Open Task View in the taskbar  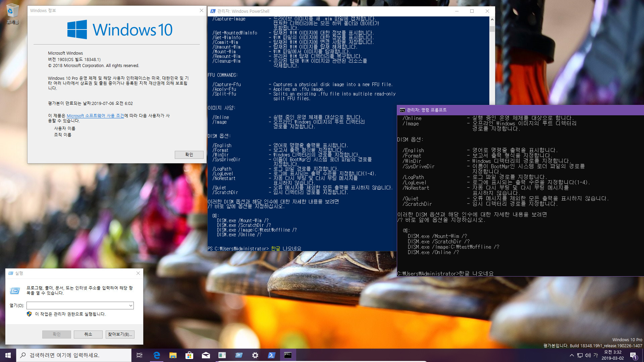[140, 355]
